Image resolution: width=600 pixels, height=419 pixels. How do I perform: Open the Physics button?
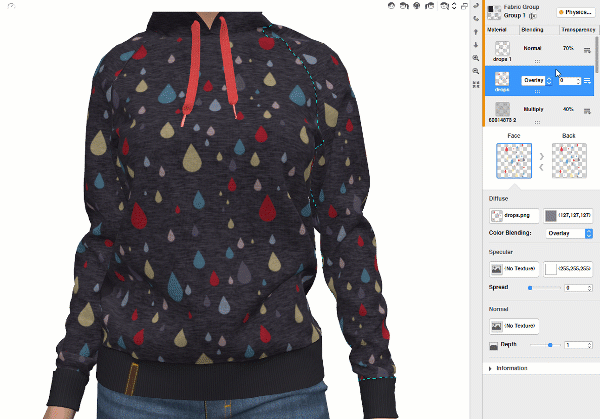pos(576,12)
